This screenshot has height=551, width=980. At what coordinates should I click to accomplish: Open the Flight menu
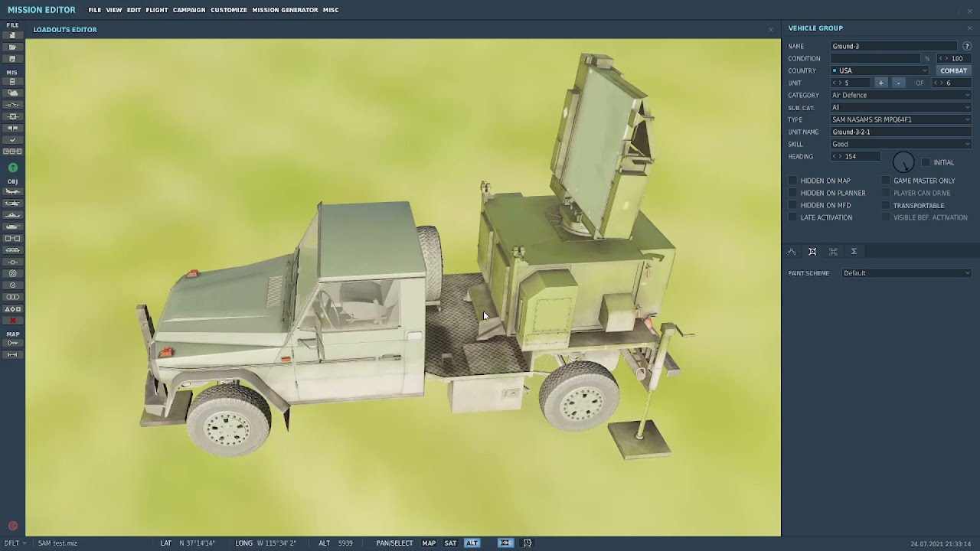[x=157, y=10]
